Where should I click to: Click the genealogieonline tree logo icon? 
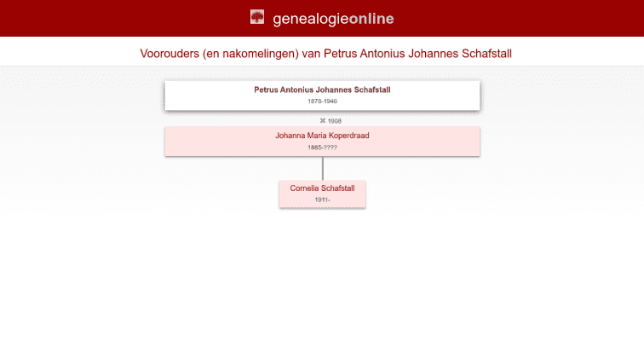[257, 17]
